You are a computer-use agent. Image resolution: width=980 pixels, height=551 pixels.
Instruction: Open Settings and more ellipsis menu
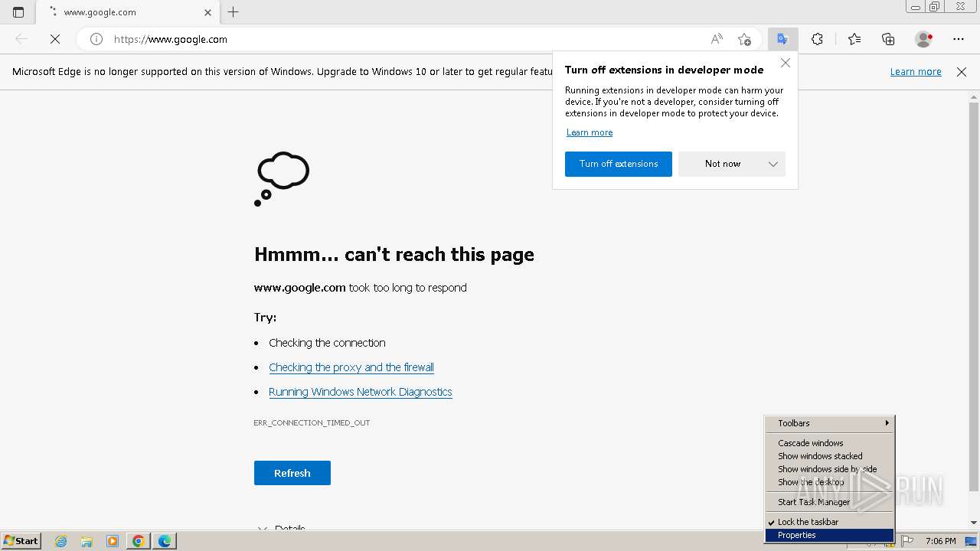click(x=959, y=39)
